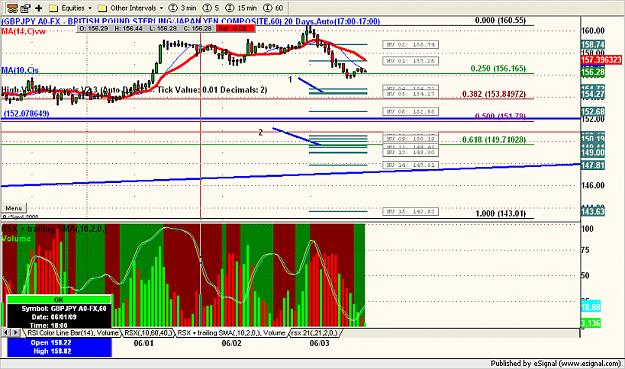Switch to 5 minute interval
The width and height of the screenshot is (625, 369).
coord(211,8)
